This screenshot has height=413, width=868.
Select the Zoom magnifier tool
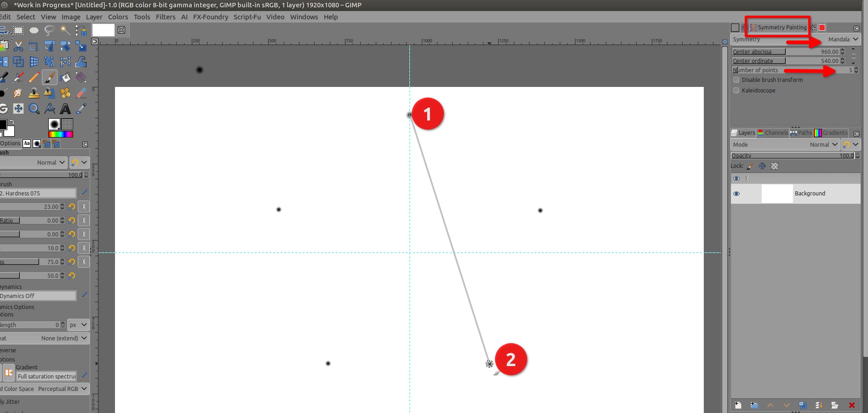pyautogui.click(x=34, y=109)
